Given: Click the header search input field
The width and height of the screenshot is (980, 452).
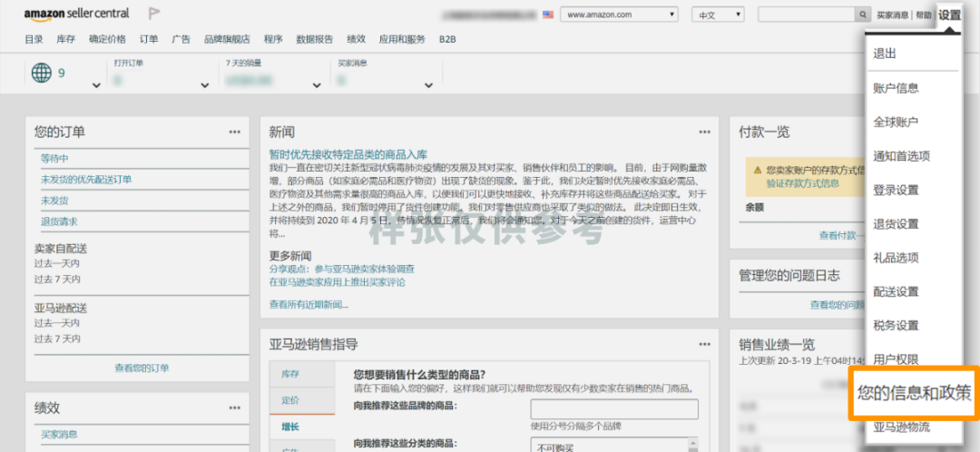Looking at the screenshot, I should (807, 15).
